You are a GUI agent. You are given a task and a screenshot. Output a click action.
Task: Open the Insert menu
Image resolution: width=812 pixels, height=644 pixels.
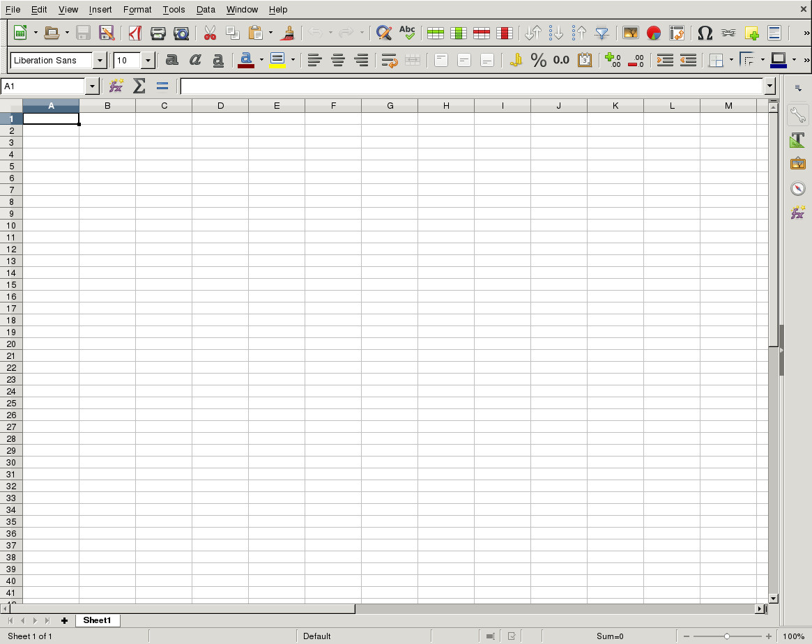tap(100, 9)
